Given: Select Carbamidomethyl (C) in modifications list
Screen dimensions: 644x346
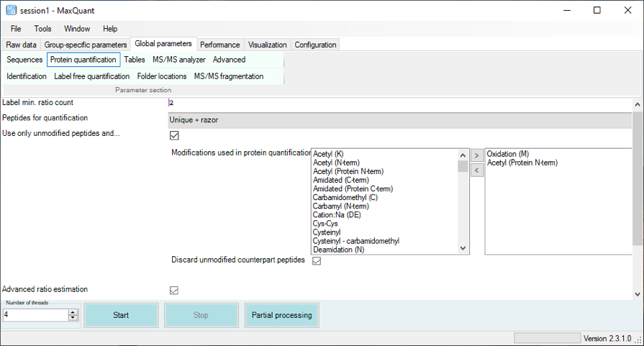Looking at the screenshot, I should (x=345, y=197).
